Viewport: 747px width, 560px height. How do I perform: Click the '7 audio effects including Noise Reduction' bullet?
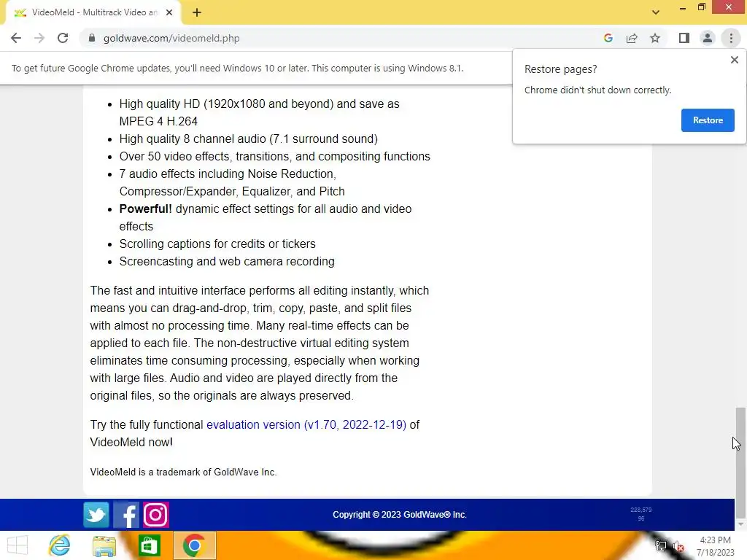pos(232,182)
